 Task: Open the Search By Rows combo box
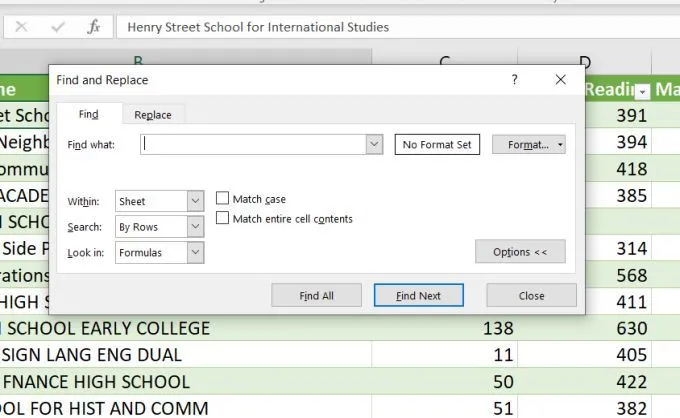[x=160, y=227]
